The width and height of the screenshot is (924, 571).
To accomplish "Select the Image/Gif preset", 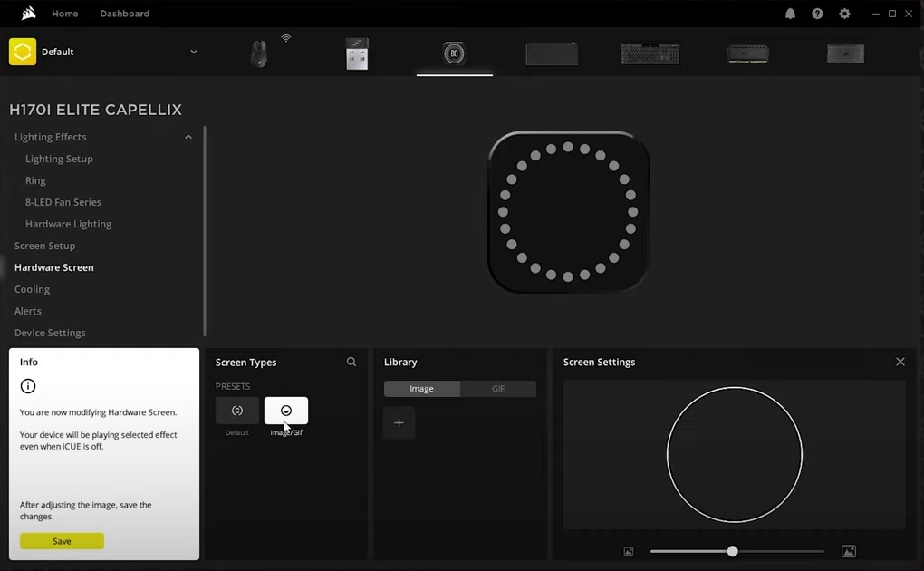I will pos(286,410).
